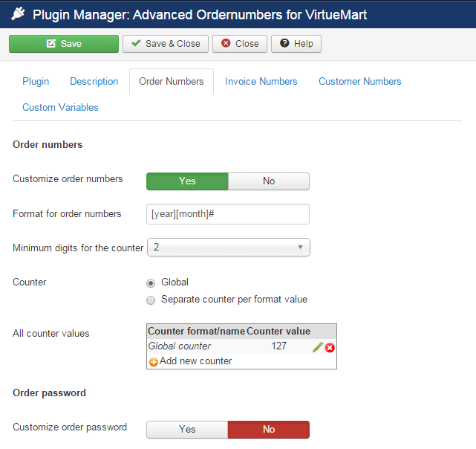The width and height of the screenshot is (476, 449).
Task: Switch to the Description tab
Action: tap(94, 82)
